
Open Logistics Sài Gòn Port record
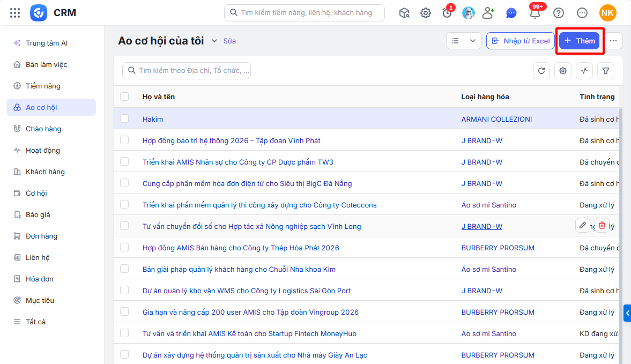tap(247, 291)
